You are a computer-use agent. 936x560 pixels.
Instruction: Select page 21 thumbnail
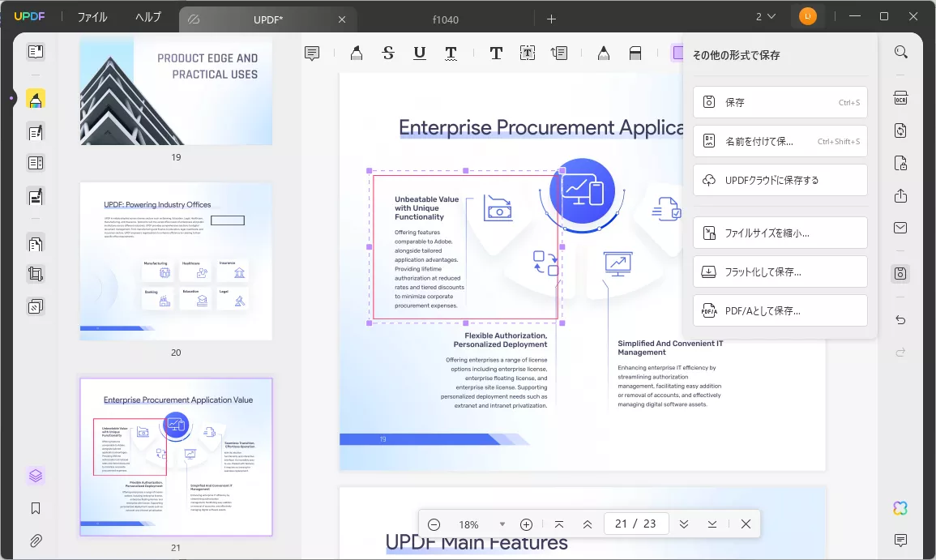[x=176, y=457]
